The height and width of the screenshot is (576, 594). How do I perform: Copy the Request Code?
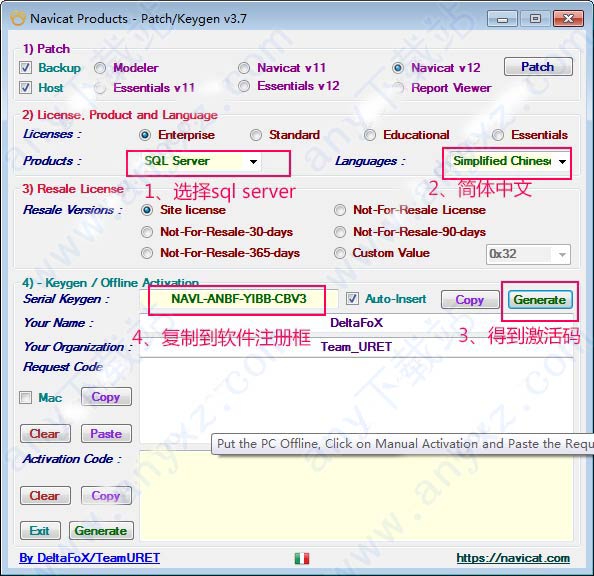[x=106, y=397]
